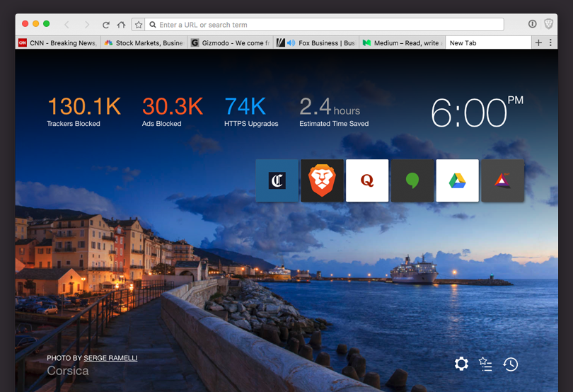This screenshot has height=392, width=573.
Task: Click the URL or search term field
Action: point(325,25)
